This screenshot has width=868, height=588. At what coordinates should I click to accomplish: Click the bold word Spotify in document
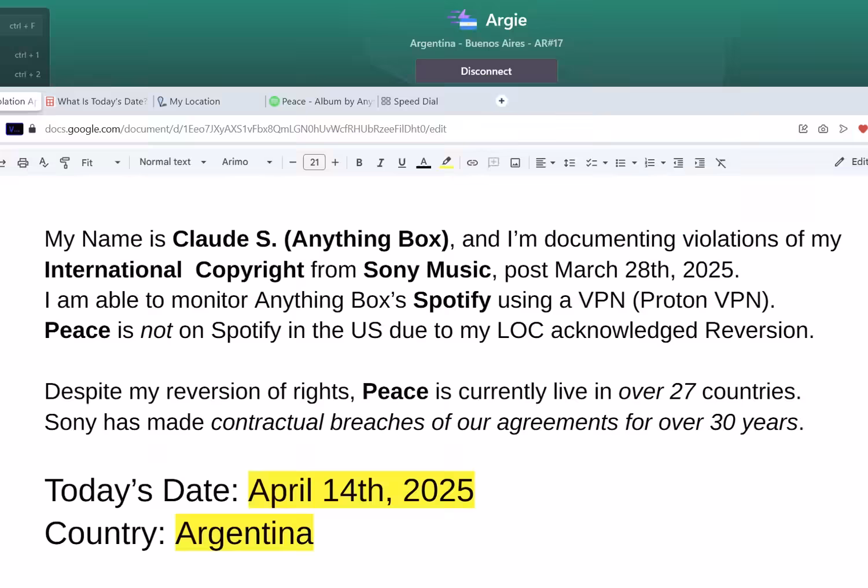(x=452, y=300)
